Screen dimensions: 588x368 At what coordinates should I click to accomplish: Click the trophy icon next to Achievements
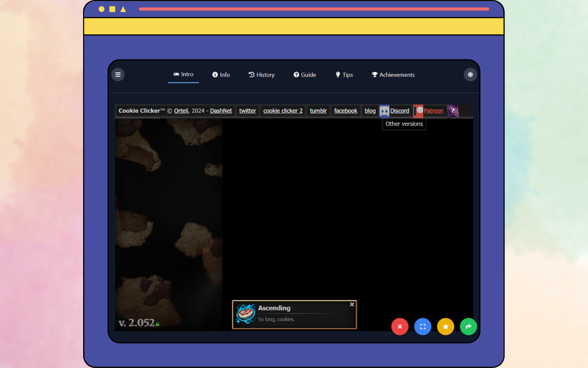(x=375, y=74)
